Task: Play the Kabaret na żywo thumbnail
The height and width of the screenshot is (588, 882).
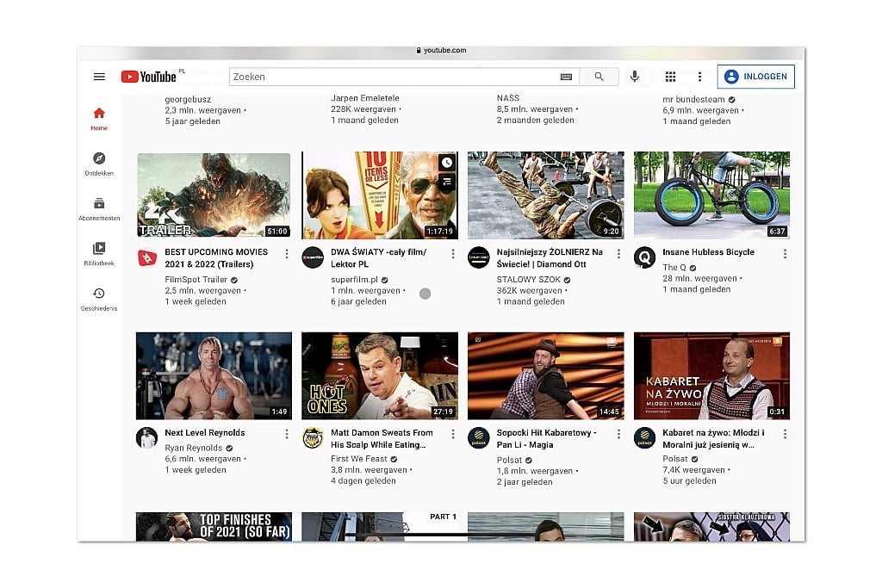Action: click(711, 375)
